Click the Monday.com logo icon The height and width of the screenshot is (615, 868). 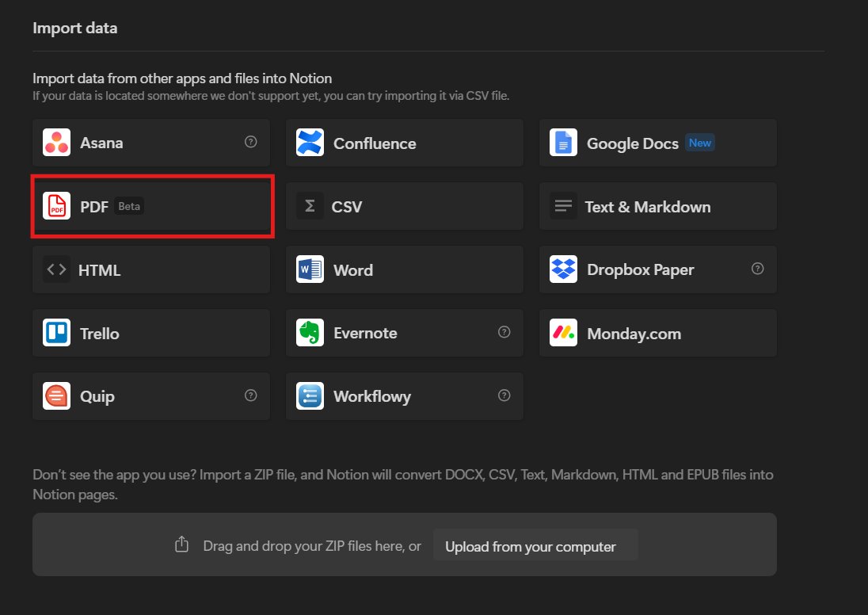(x=564, y=332)
